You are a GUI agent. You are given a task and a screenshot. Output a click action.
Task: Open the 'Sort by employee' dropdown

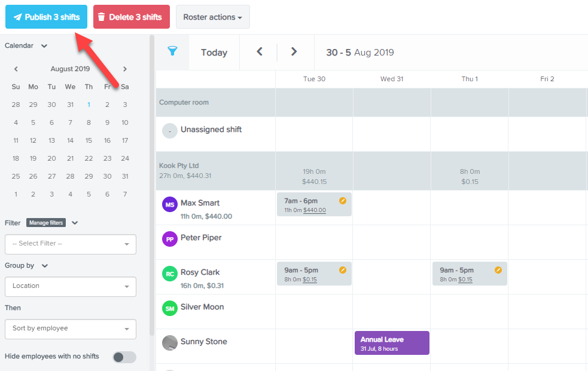70,329
